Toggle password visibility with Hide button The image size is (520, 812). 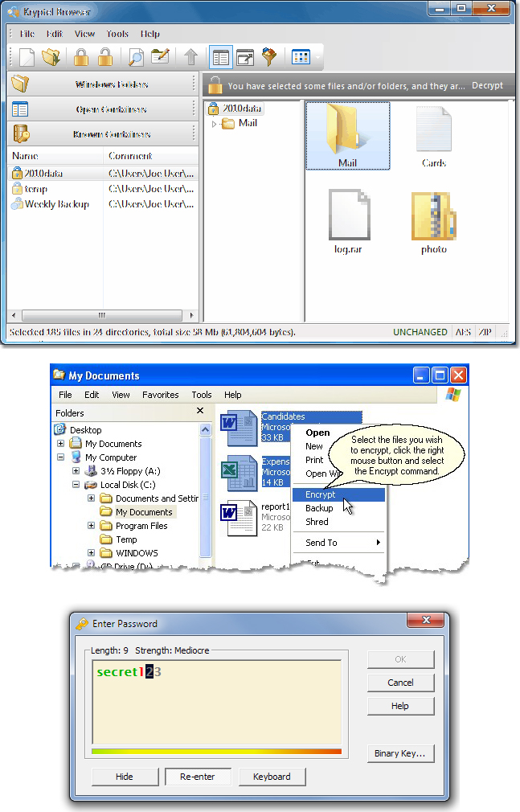pos(124,777)
